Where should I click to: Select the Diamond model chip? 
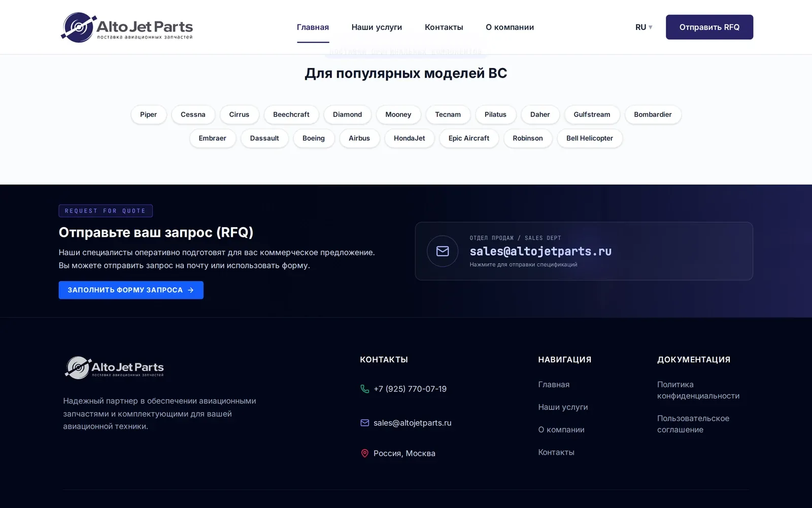point(347,115)
